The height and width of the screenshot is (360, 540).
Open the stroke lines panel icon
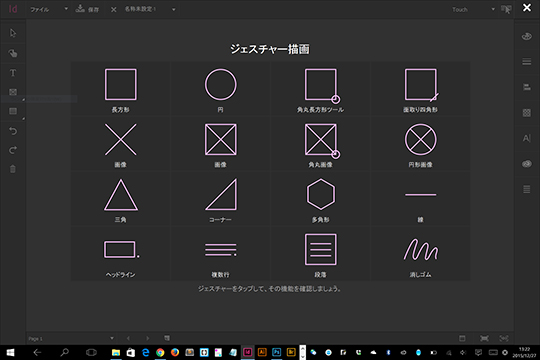(527, 62)
